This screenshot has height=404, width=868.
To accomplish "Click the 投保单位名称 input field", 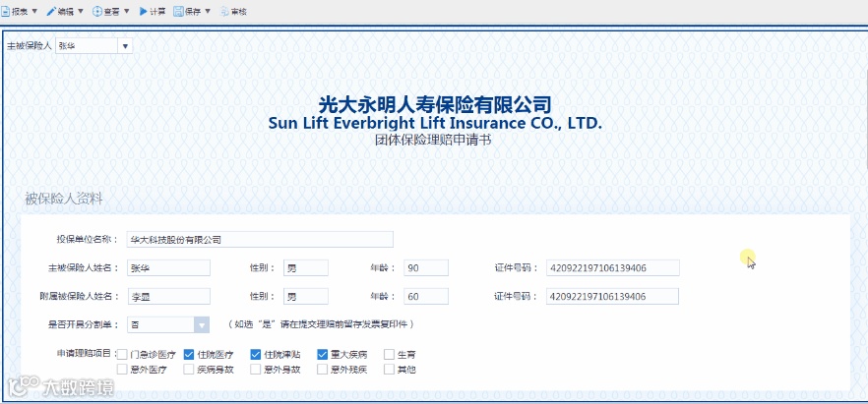I will coord(260,239).
